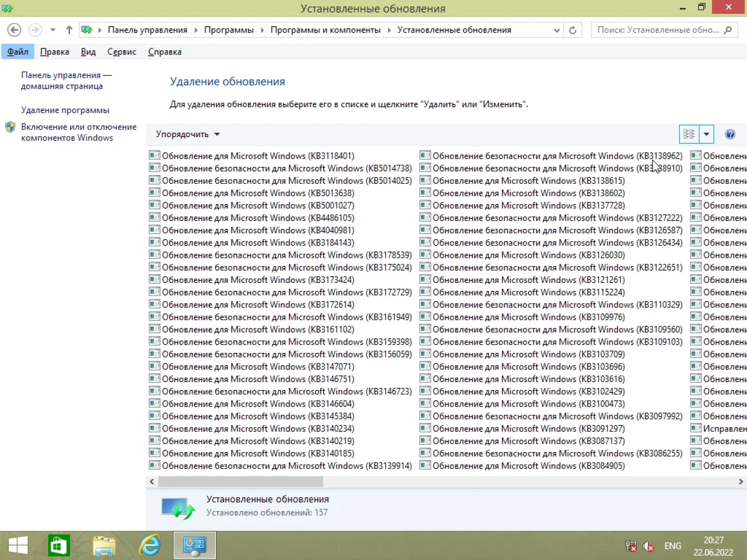Image resolution: width=747 pixels, height=560 pixels.
Task: Select update KB3118401 in the list
Action: (x=252, y=156)
